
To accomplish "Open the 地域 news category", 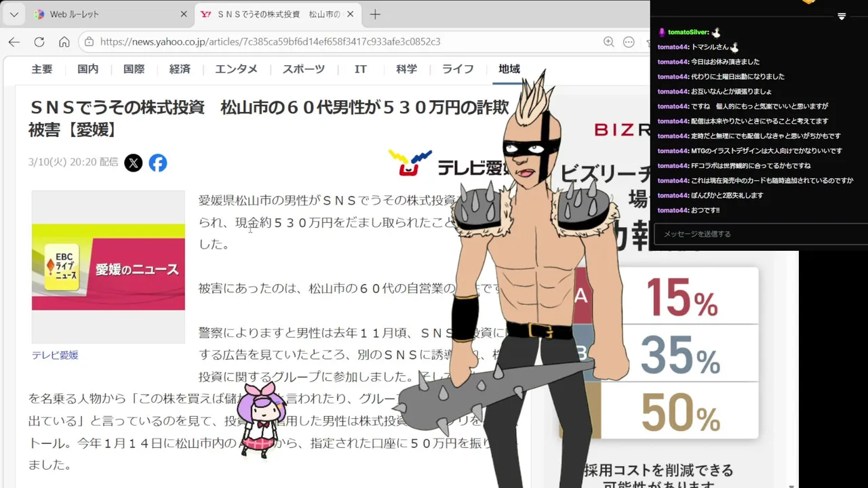I will point(509,69).
